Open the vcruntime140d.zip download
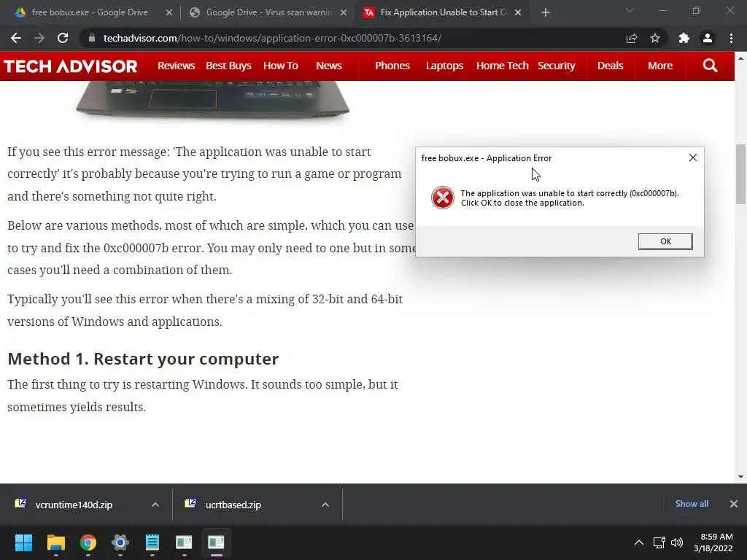The height and width of the screenshot is (560, 747). click(74, 505)
